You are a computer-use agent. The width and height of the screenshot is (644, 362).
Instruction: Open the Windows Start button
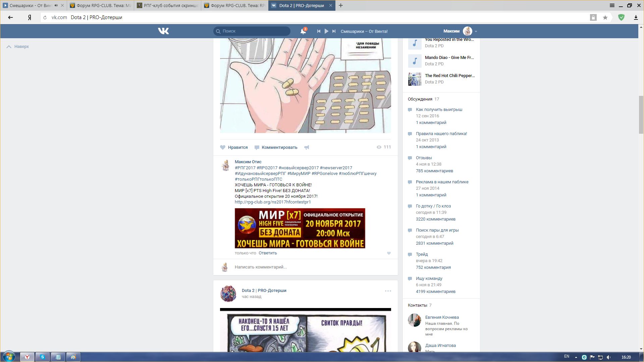[x=9, y=357]
